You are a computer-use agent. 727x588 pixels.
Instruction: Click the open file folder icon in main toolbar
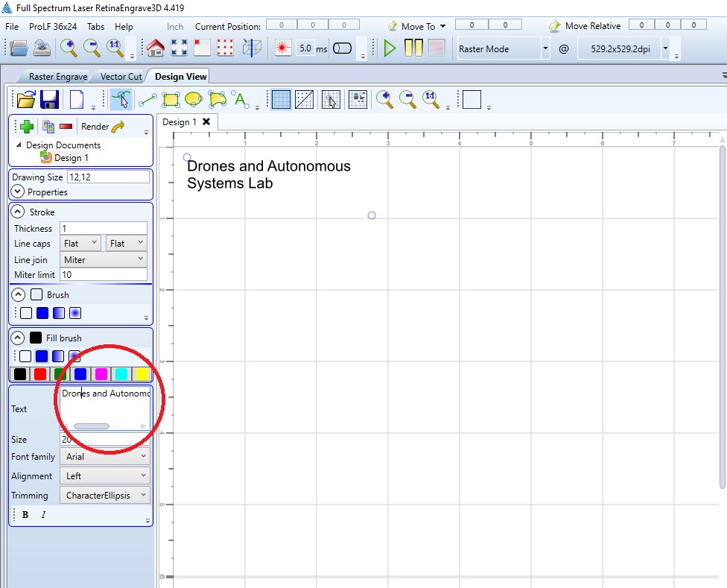19,48
